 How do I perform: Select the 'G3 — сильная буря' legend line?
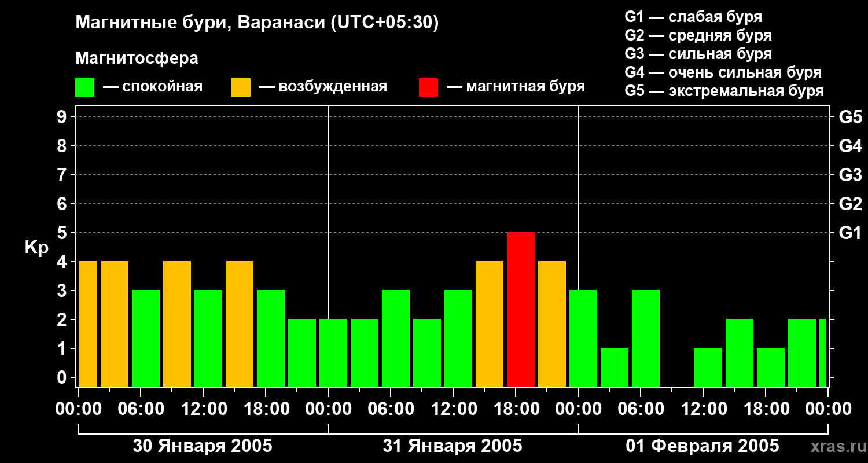698,54
